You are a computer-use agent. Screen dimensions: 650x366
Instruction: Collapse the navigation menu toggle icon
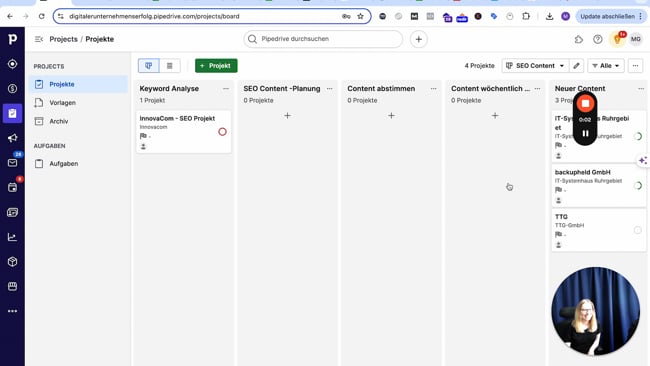(x=39, y=39)
